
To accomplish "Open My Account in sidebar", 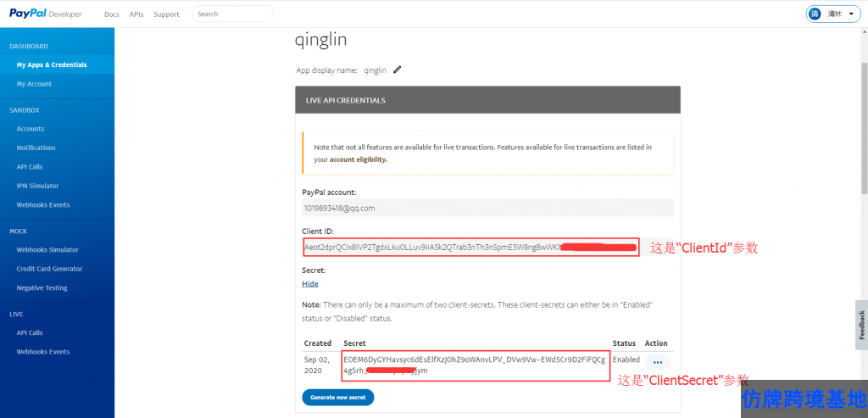I will (34, 84).
